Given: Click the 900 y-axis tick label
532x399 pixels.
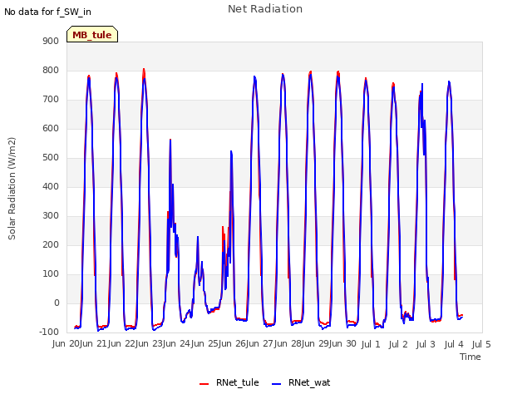Looking at the screenshot, I should point(51,42).
